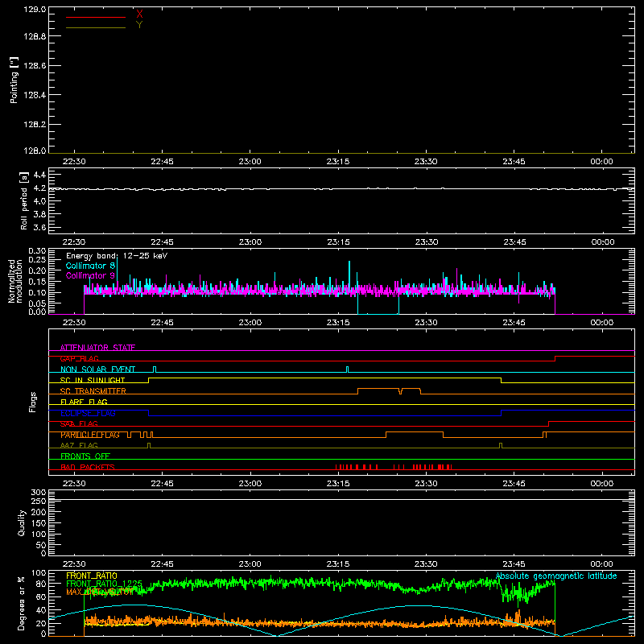Click the 128.6 tick on Pointing axis

pos(35,66)
